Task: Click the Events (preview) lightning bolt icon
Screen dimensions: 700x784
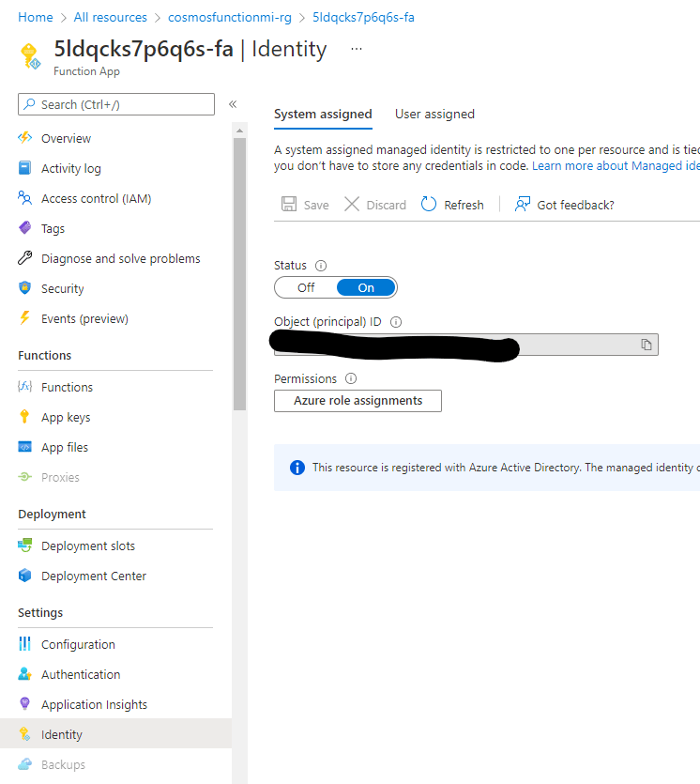Action: [x=25, y=318]
